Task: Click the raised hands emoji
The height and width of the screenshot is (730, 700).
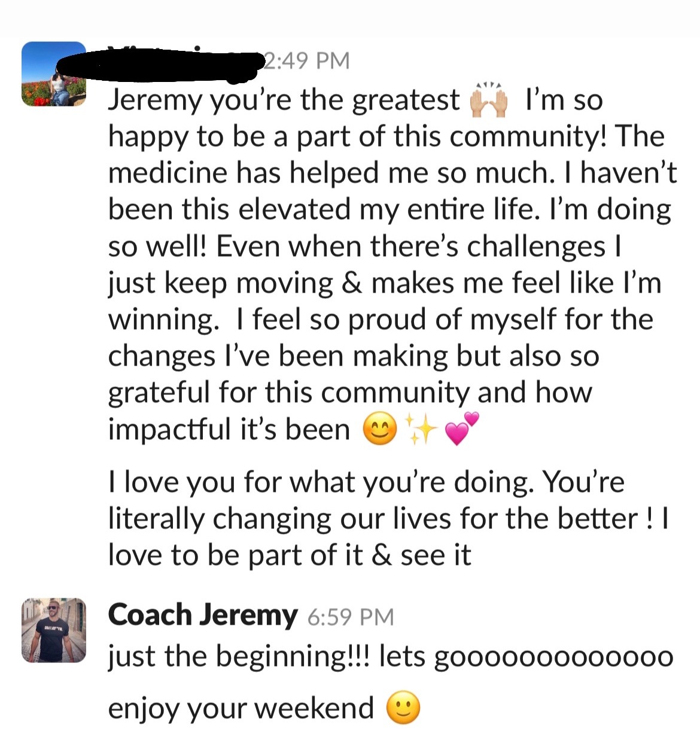Action: [489, 100]
